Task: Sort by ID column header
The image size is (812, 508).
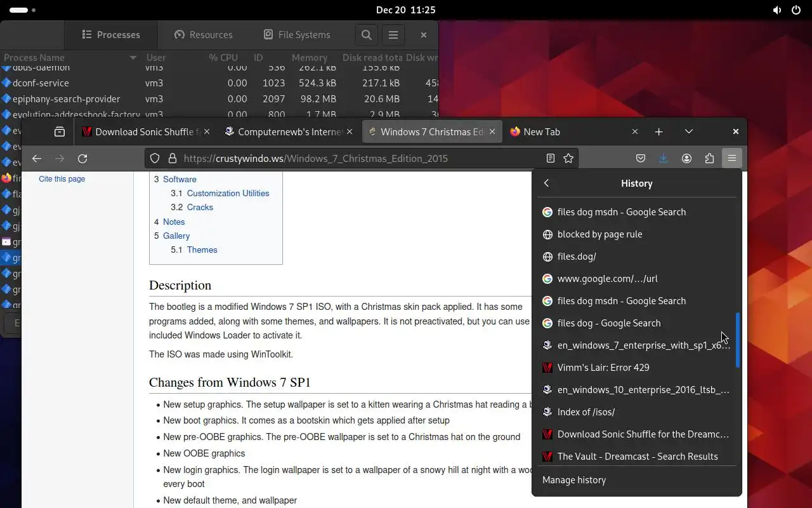Action: click(x=258, y=57)
